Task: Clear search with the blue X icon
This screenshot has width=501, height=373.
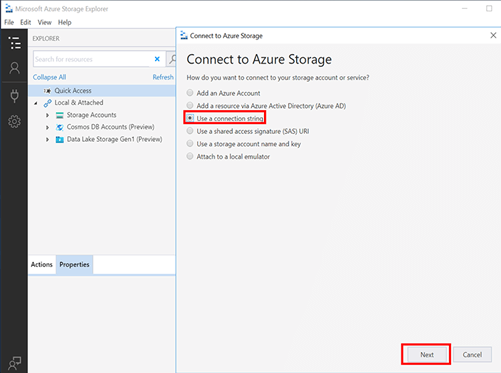Action: 157,59
